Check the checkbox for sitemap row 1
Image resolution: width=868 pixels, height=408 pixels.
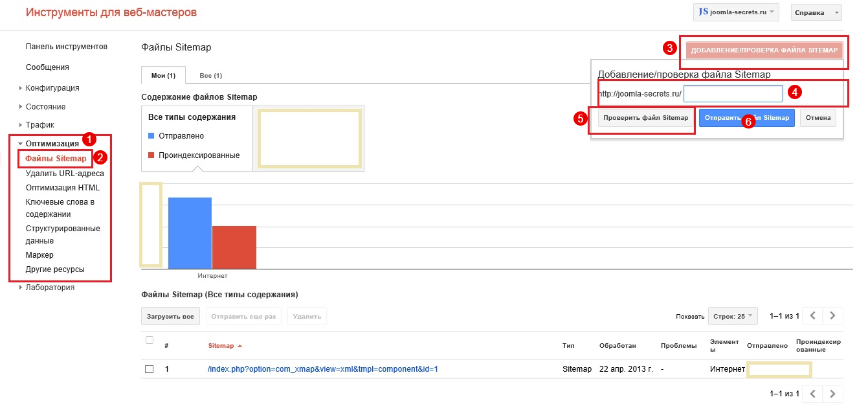(150, 369)
